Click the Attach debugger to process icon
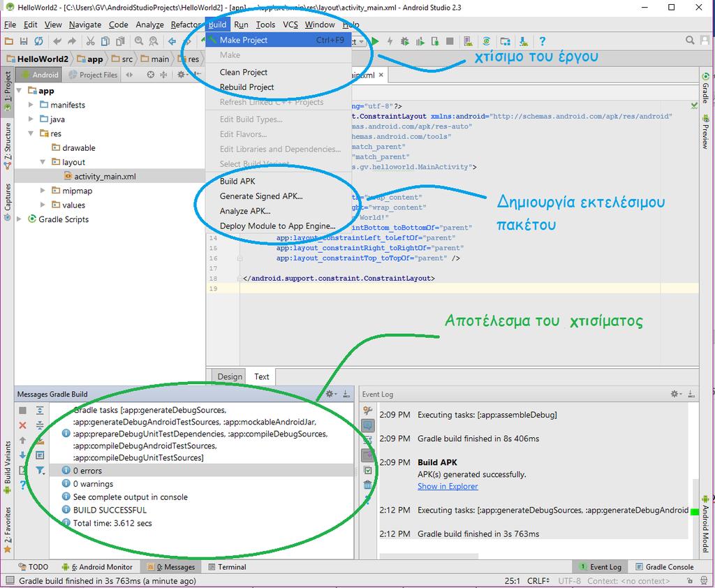The width and height of the screenshot is (715, 588). [435, 41]
